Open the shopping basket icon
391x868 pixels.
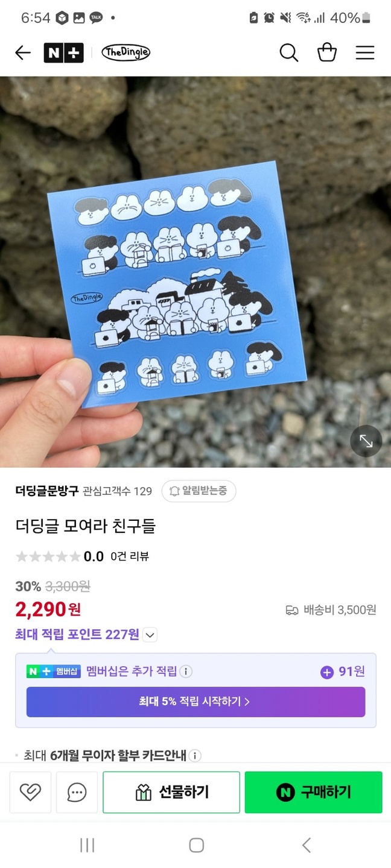(327, 53)
